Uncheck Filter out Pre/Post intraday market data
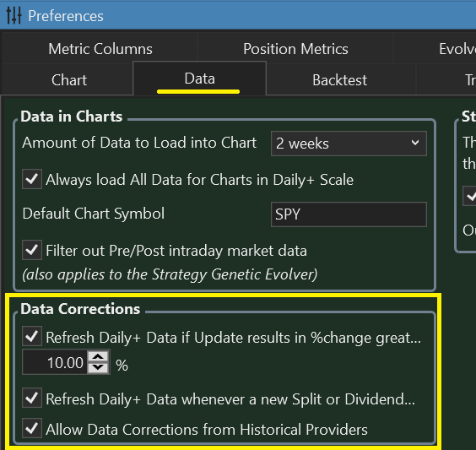The width and height of the screenshot is (476, 450). point(32,250)
